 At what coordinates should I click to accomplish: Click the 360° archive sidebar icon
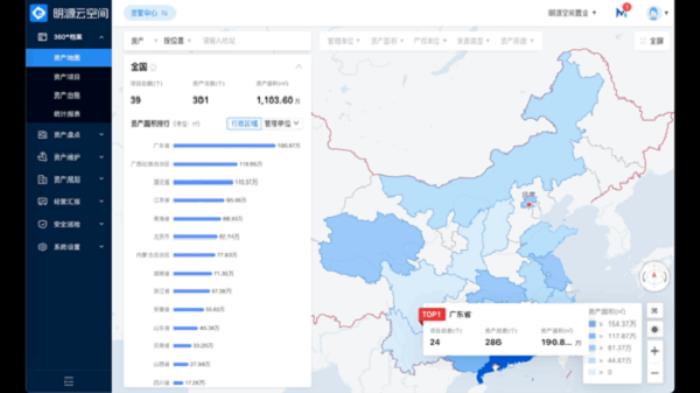coord(42,37)
